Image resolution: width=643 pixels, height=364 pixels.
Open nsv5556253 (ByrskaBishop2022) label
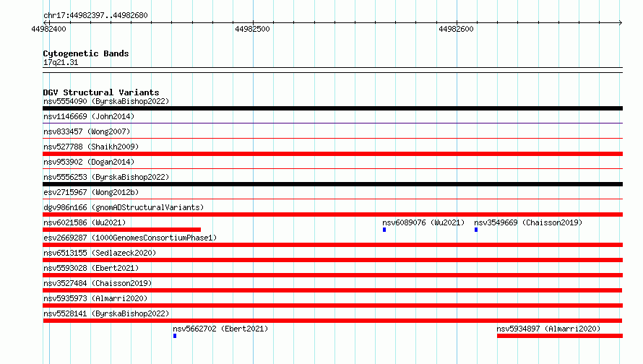(x=106, y=177)
